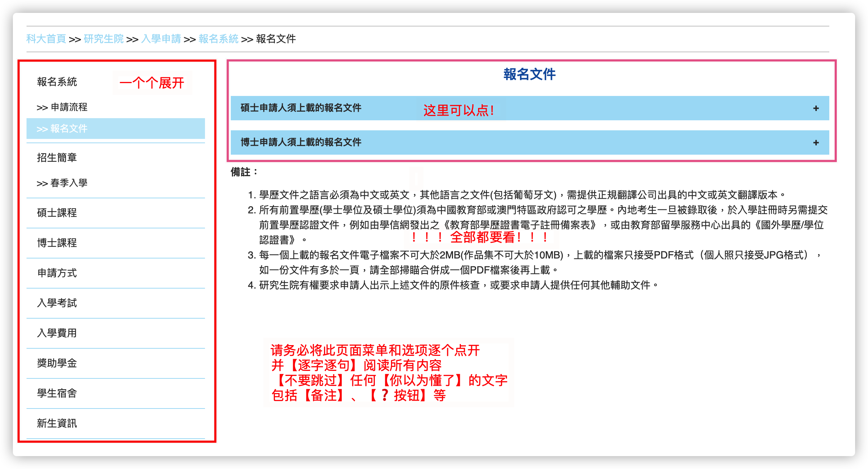868x469 pixels.
Task: Select 申請流程 in sidebar submenu
Action: pyautogui.click(x=62, y=107)
